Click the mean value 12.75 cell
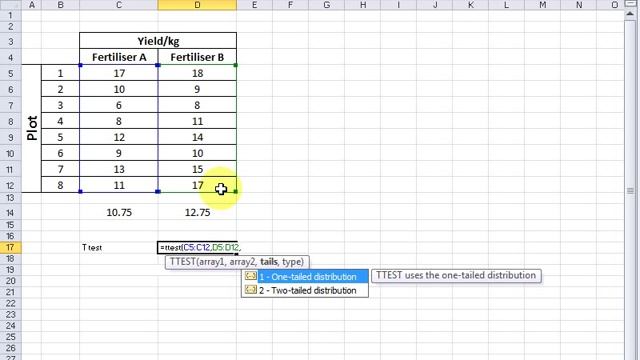 [197, 213]
